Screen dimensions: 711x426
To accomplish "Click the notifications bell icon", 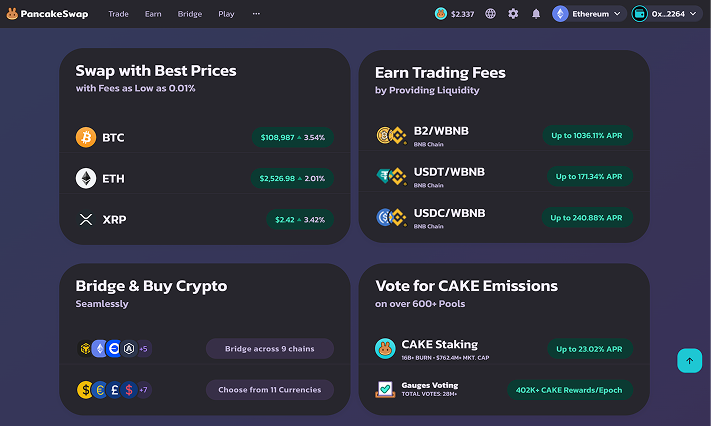I will (x=536, y=14).
